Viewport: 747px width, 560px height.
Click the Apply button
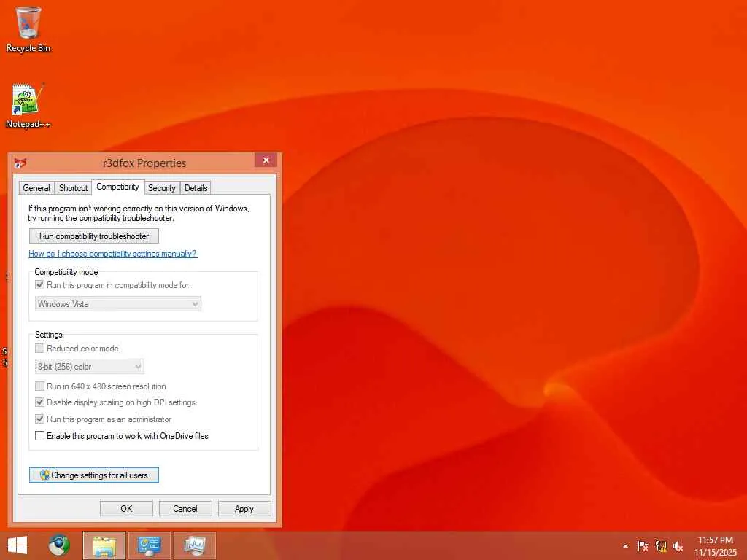(x=244, y=508)
